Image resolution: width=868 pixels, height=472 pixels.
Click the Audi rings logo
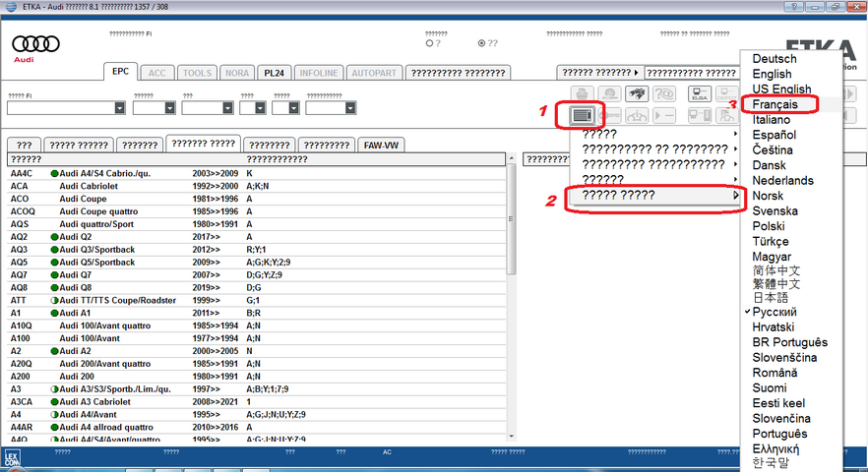(x=36, y=43)
